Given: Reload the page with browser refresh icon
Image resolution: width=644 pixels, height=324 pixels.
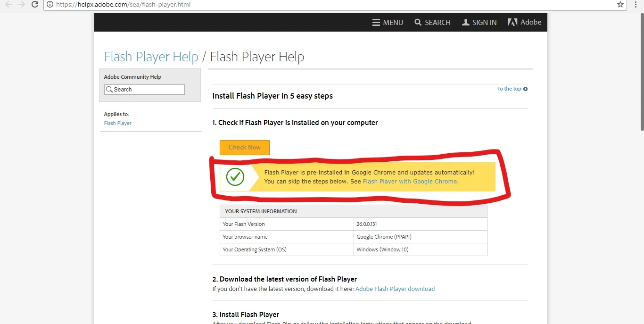Looking at the screenshot, I should [35, 4].
